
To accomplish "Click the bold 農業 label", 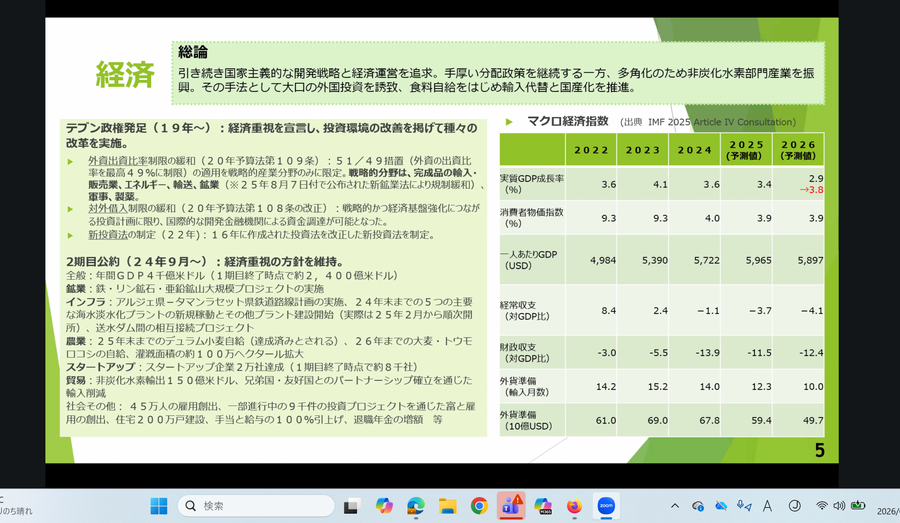I will [76, 341].
